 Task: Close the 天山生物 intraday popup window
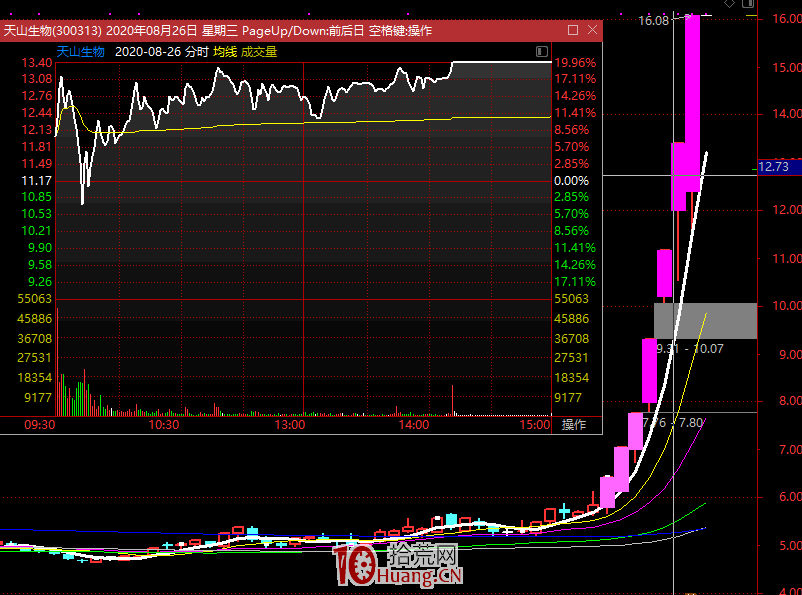coord(592,30)
